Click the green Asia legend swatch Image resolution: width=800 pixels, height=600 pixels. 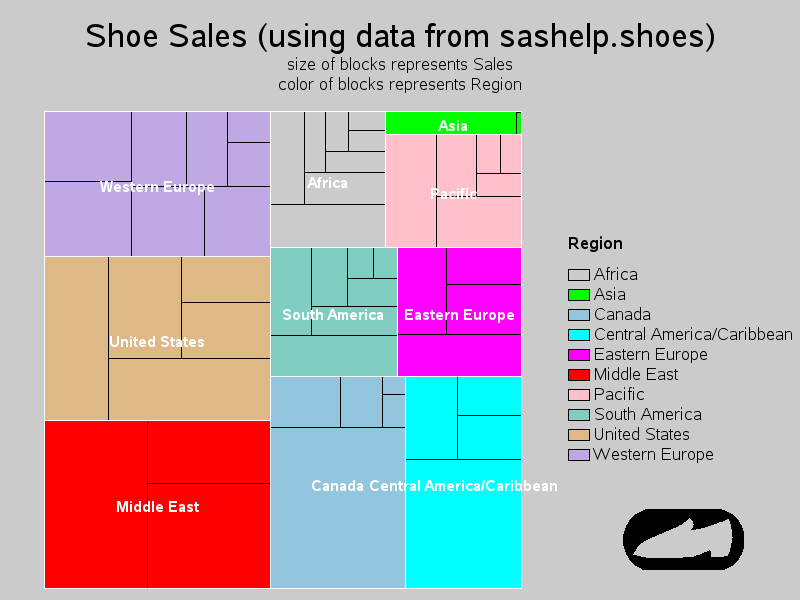(579, 295)
